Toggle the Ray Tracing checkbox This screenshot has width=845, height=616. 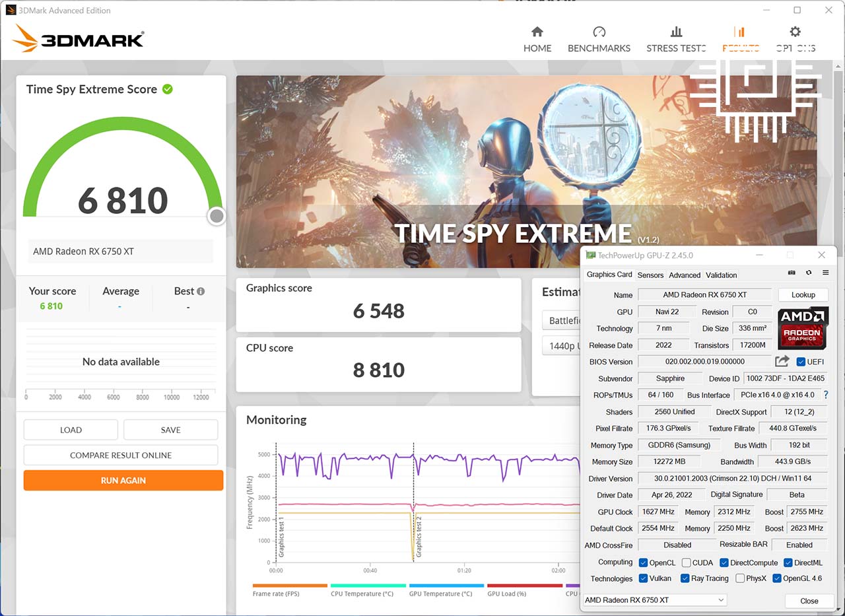(685, 578)
